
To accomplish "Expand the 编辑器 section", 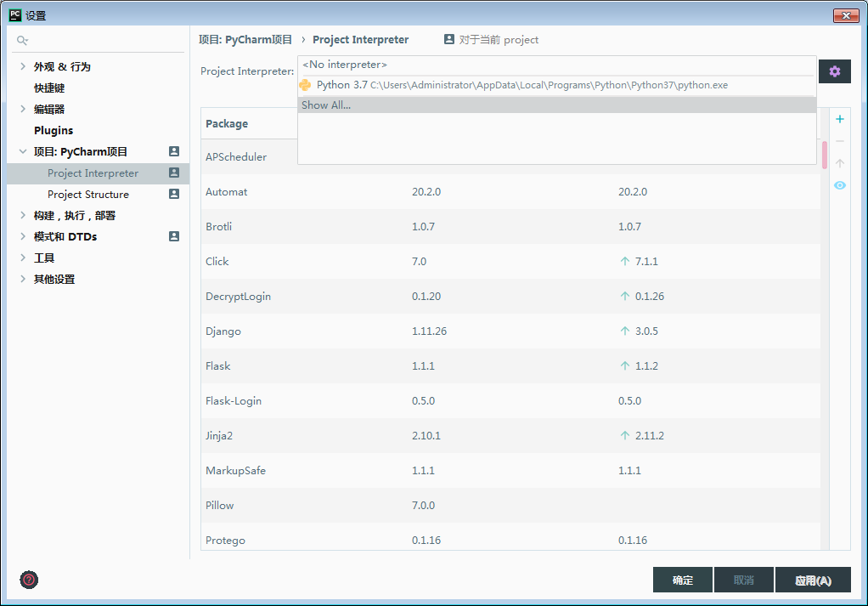I will tap(23, 109).
